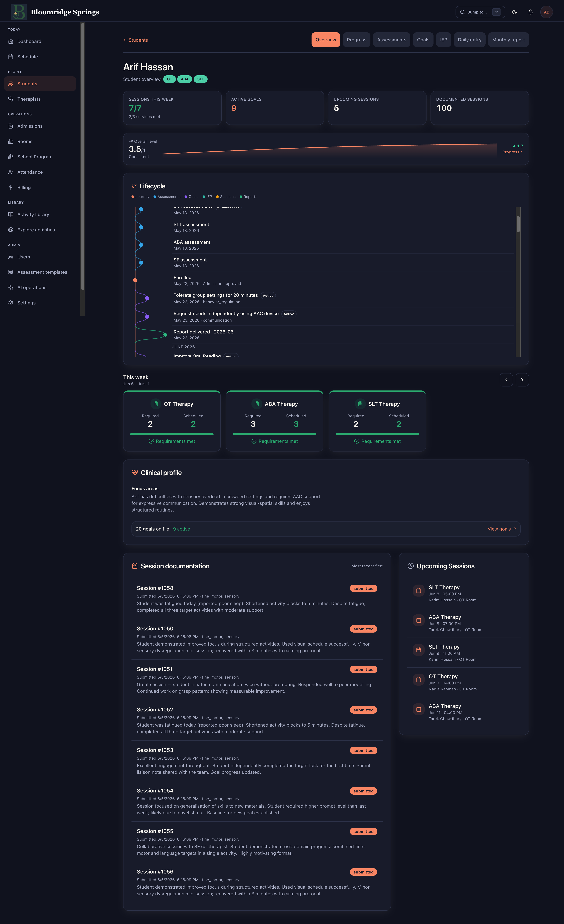Screen dimensions: 564x924
Task: Click the ABA assessment timeline entry
Action: [343, 245]
